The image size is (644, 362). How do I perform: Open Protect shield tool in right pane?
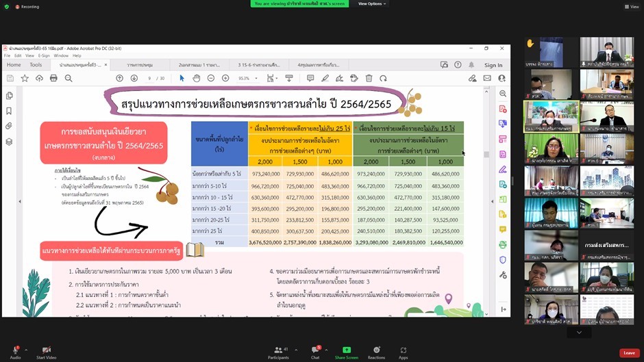tap(503, 260)
